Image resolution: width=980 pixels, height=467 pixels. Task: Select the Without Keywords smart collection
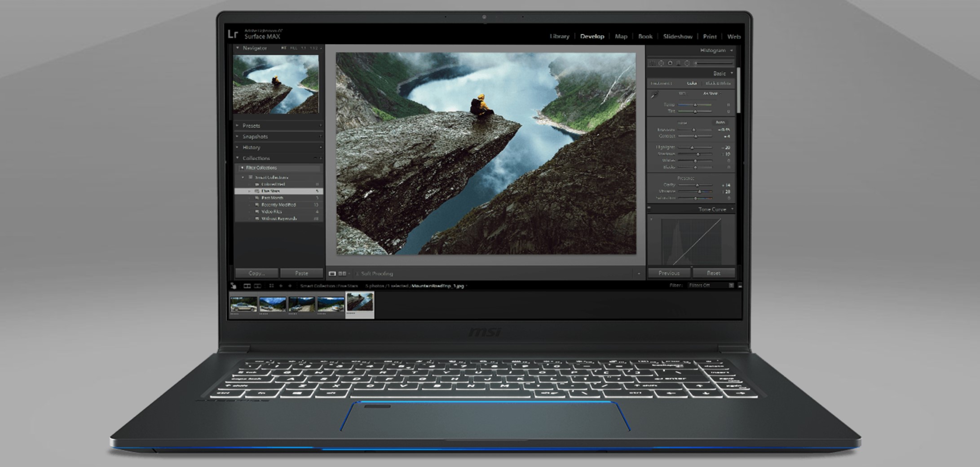278,218
